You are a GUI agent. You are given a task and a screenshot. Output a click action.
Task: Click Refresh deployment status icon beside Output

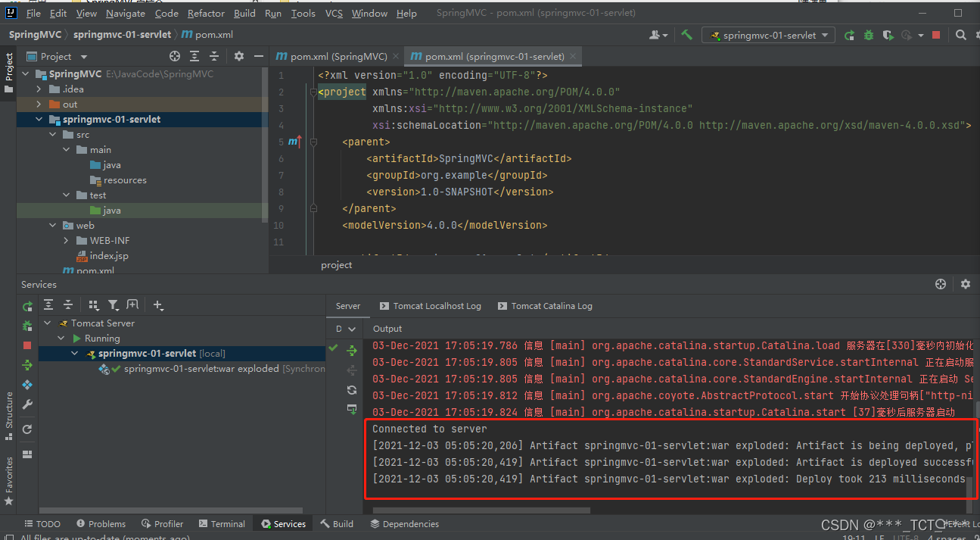point(352,389)
